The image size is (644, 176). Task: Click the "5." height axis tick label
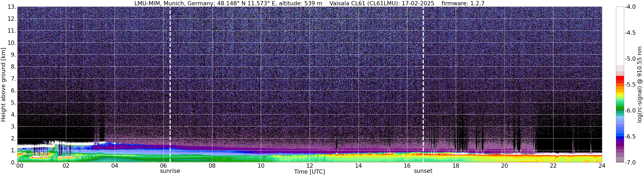(13, 103)
